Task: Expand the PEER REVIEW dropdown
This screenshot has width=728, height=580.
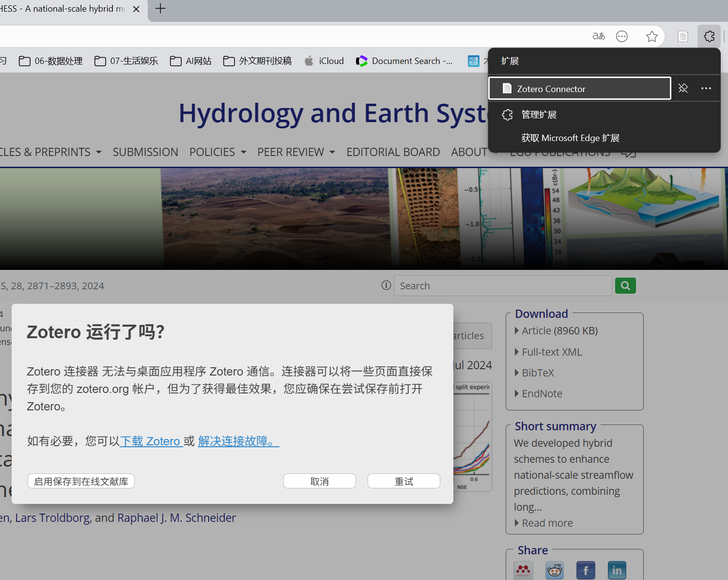Action: [x=296, y=152]
